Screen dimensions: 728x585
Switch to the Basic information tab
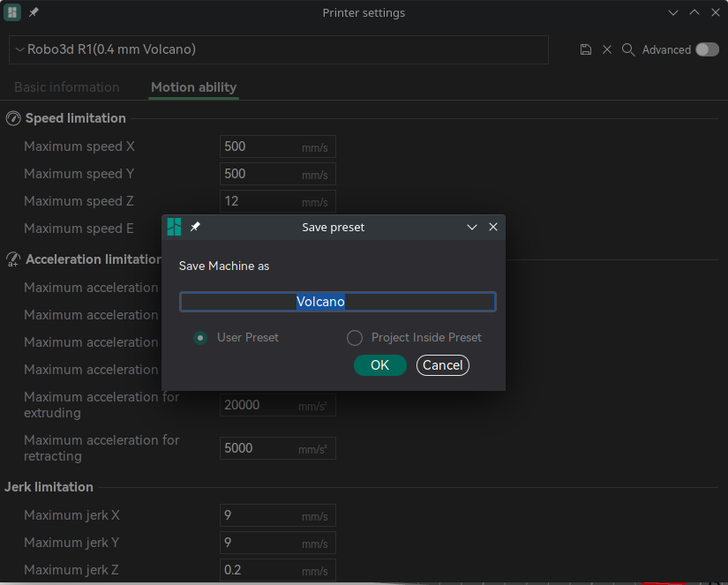click(x=67, y=87)
